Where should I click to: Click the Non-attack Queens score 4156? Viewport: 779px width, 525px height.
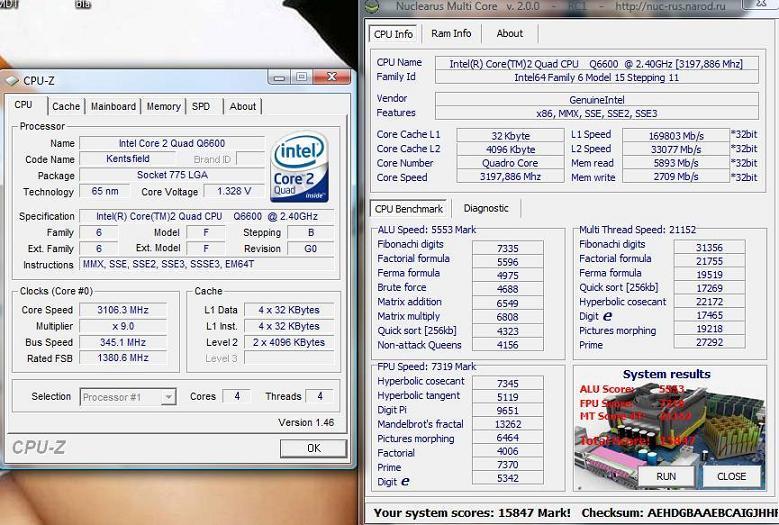coord(507,344)
